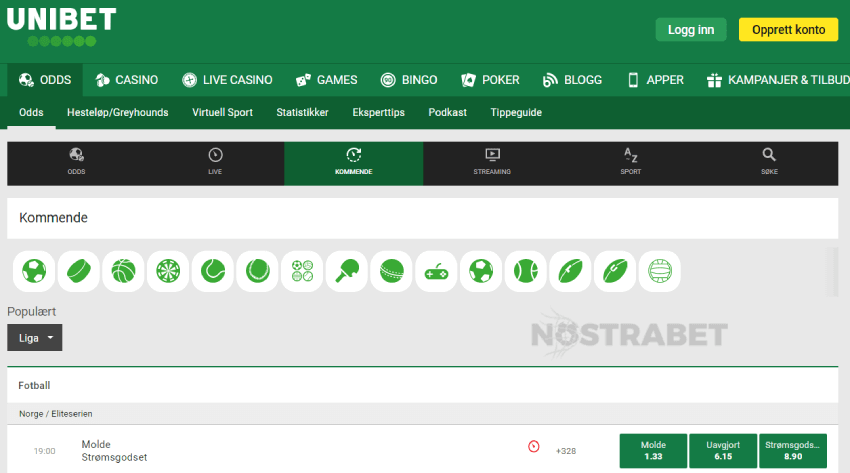
Task: Click the live stopwatch icon on Molde match
Action: click(534, 446)
